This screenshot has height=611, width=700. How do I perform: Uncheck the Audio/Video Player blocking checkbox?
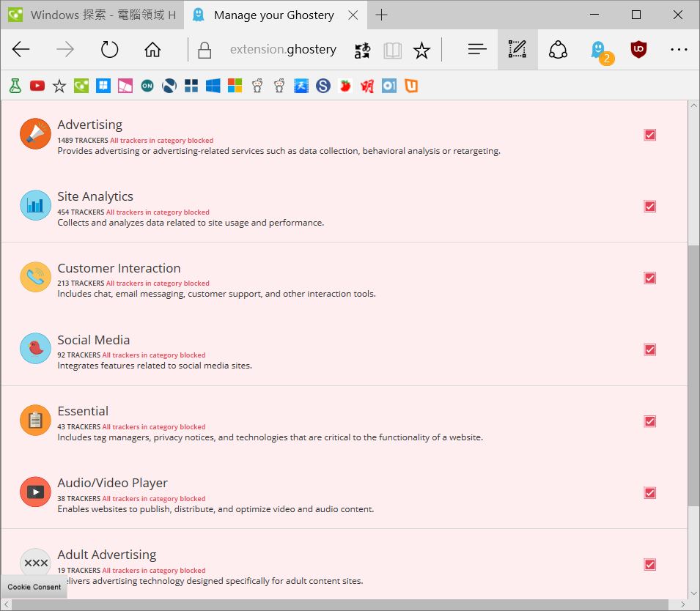pyautogui.click(x=649, y=492)
